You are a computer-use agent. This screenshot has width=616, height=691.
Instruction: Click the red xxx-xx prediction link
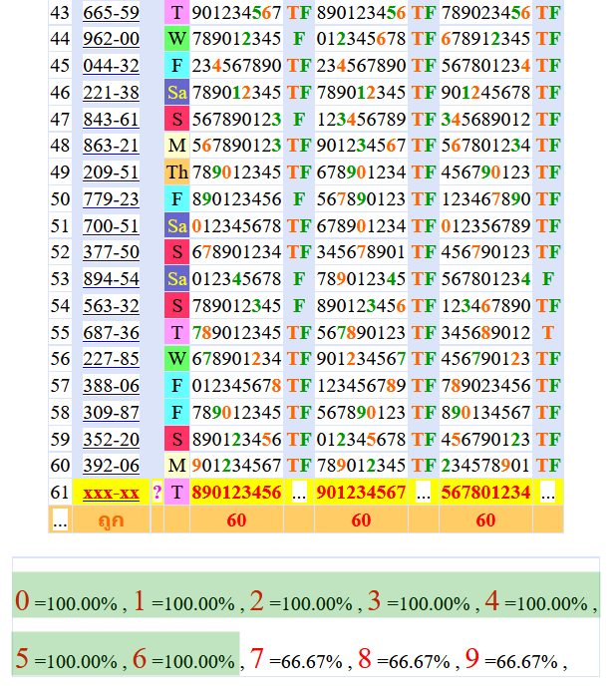point(111,493)
